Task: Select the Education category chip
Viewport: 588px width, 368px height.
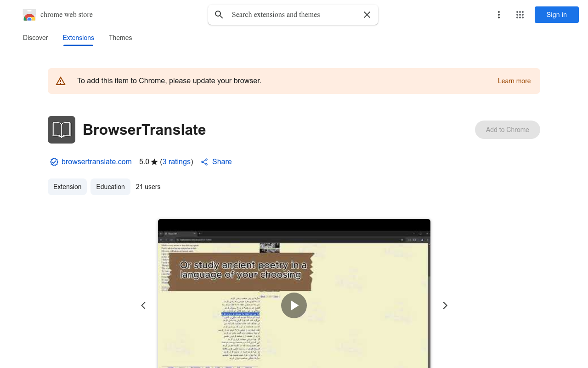Action: click(110, 187)
